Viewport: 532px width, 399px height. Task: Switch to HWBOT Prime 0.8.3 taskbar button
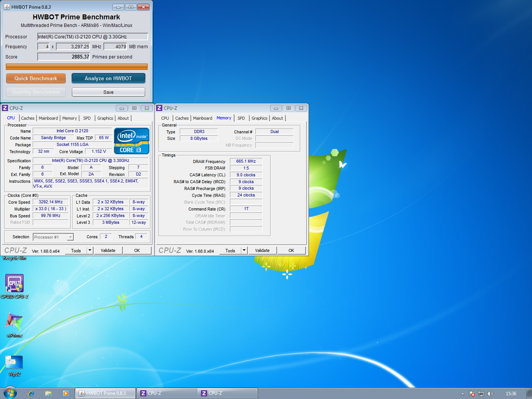105,393
